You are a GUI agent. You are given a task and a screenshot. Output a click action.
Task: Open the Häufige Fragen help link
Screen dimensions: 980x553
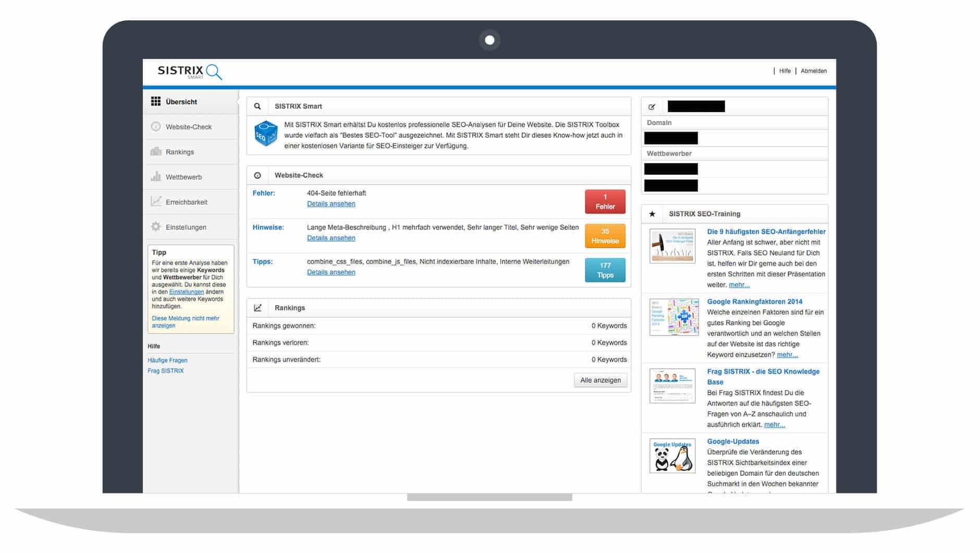[167, 360]
